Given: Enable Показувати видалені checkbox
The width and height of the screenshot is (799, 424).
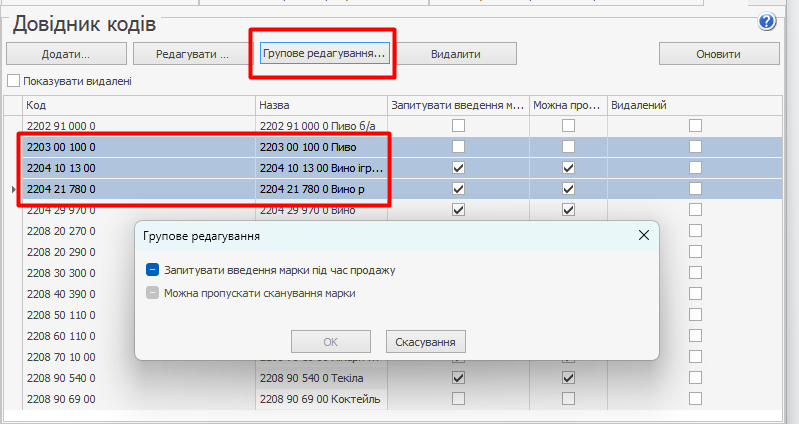Looking at the screenshot, I should pyautogui.click(x=14, y=81).
